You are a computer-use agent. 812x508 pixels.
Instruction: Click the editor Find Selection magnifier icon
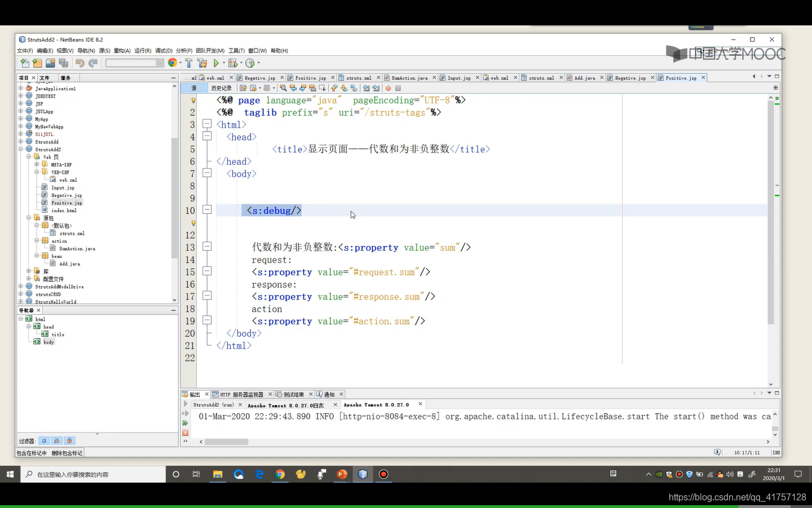coord(283,88)
